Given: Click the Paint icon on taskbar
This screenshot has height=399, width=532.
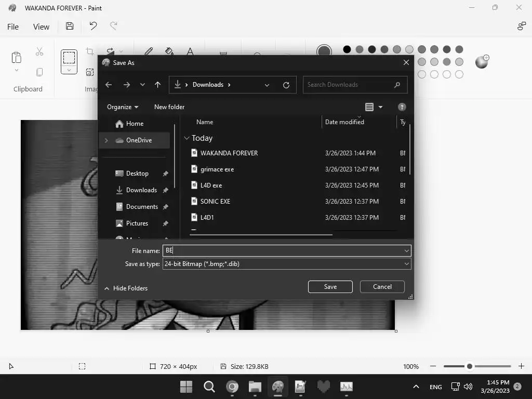Looking at the screenshot, I should pos(278,387).
